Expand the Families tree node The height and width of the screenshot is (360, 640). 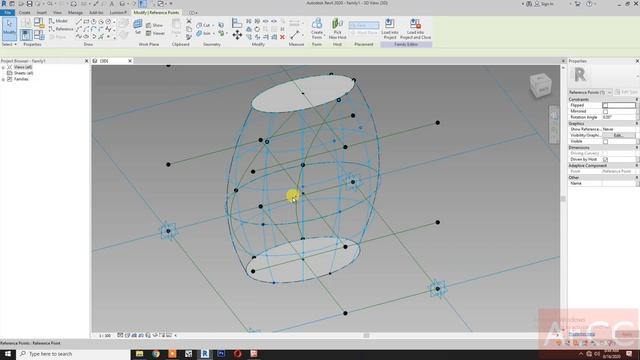click(x=3, y=79)
